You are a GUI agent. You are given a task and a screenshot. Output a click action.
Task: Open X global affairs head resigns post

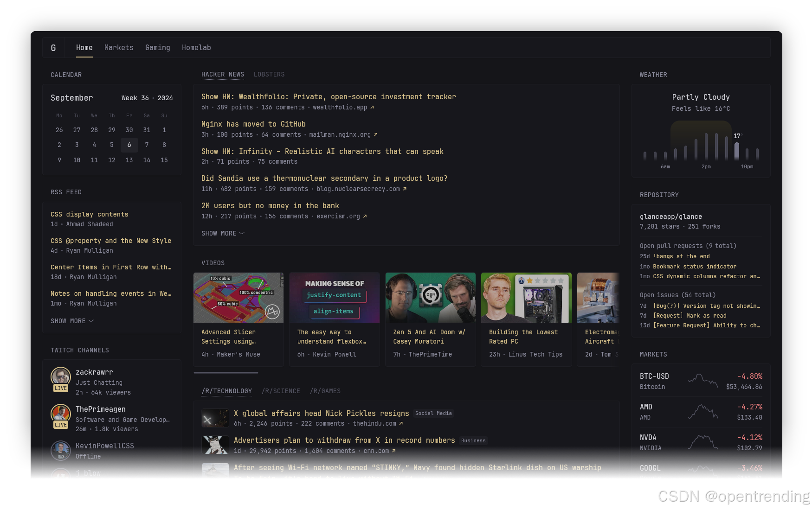click(x=322, y=414)
